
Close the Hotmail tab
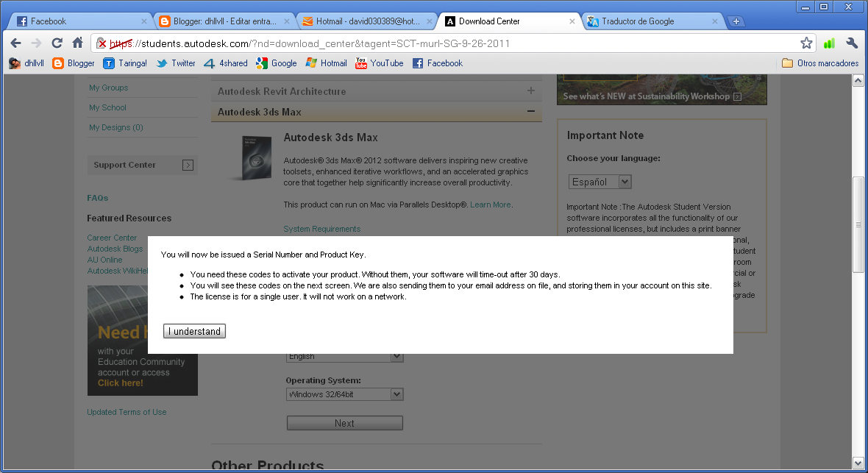429,21
